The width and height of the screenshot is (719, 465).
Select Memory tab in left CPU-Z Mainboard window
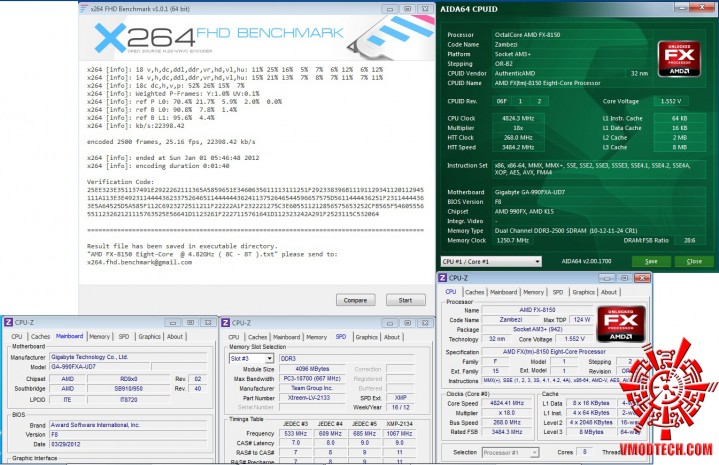100,337
